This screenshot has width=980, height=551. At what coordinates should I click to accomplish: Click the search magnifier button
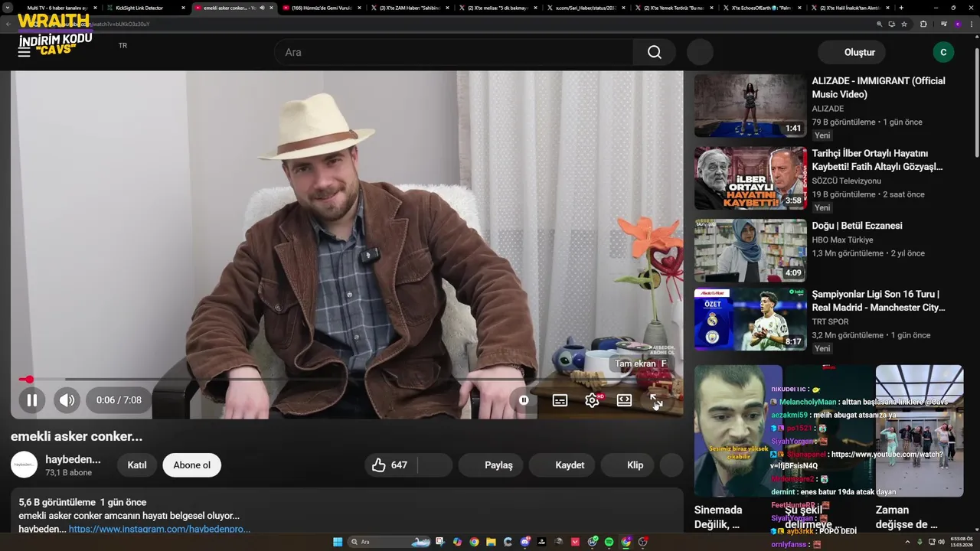(x=655, y=52)
